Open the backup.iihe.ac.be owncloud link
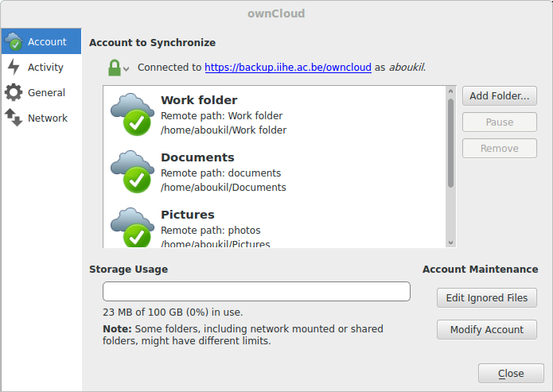This screenshot has height=392, width=553. point(288,68)
